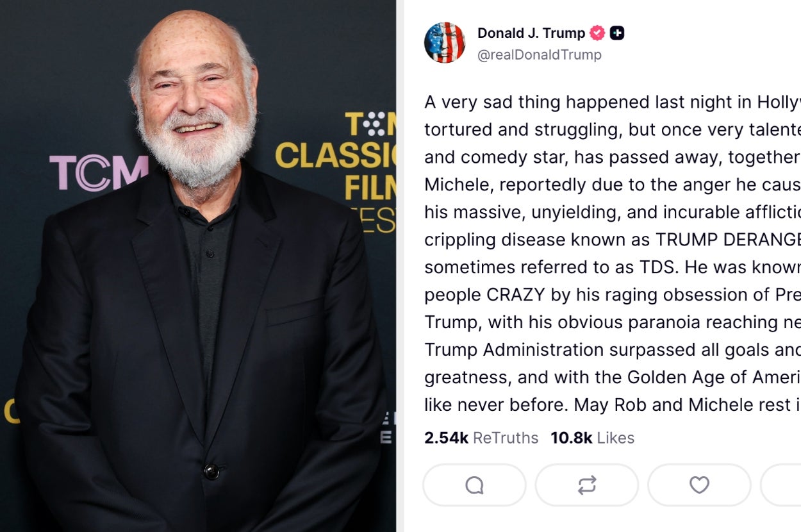ReTruth the post using the arrows icon
801x532 pixels.
tap(586, 485)
